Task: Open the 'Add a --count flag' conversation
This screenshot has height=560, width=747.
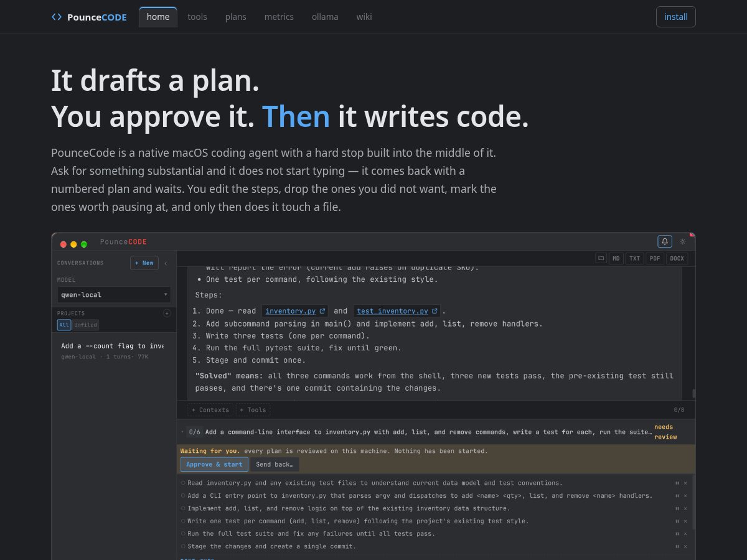Action: pyautogui.click(x=114, y=351)
